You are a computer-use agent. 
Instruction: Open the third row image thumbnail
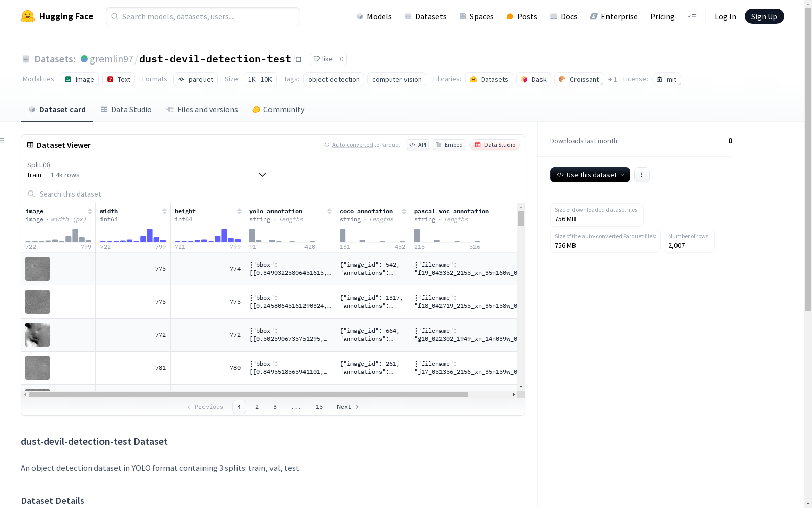pyautogui.click(x=38, y=335)
